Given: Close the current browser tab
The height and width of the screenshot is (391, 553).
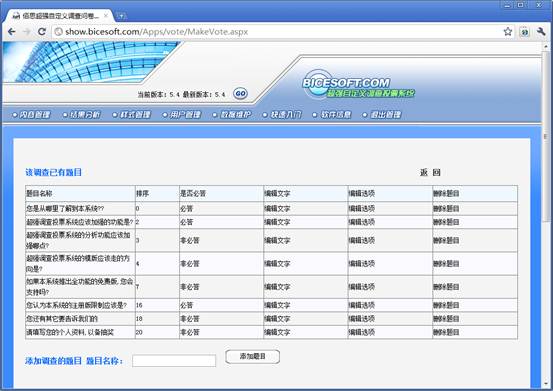Looking at the screenshot, I should point(105,16).
